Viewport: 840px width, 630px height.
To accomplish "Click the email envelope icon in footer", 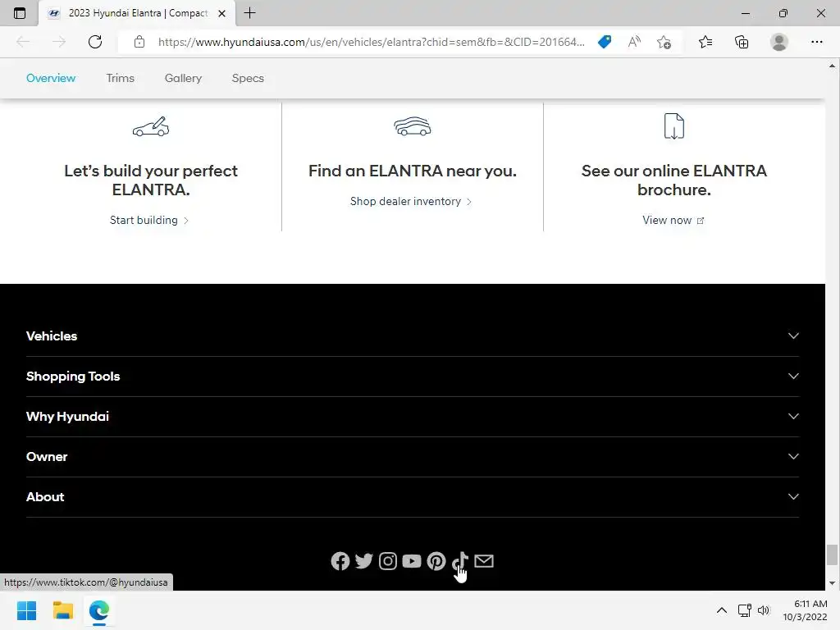I will [484, 561].
